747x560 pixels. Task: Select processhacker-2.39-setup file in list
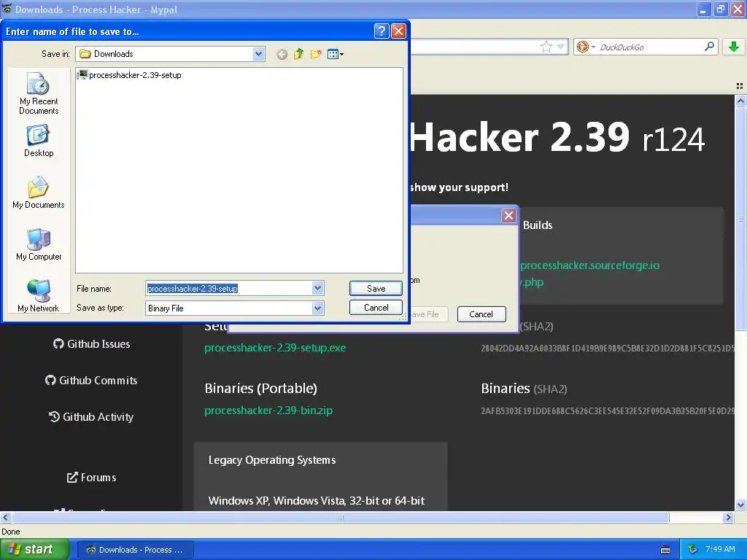coord(130,75)
